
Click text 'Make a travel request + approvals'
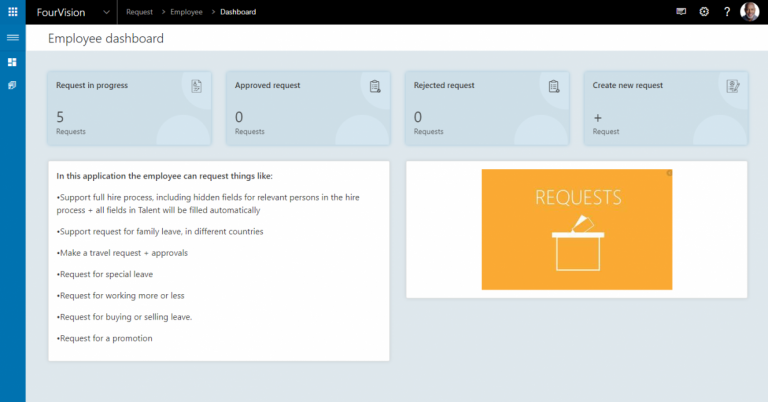click(x=123, y=253)
